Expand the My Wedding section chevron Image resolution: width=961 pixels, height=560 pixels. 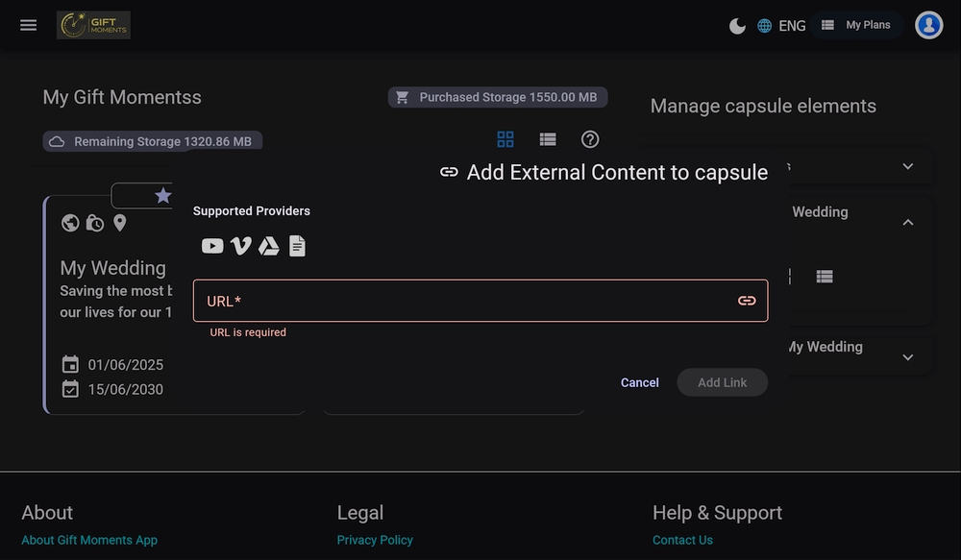click(908, 357)
